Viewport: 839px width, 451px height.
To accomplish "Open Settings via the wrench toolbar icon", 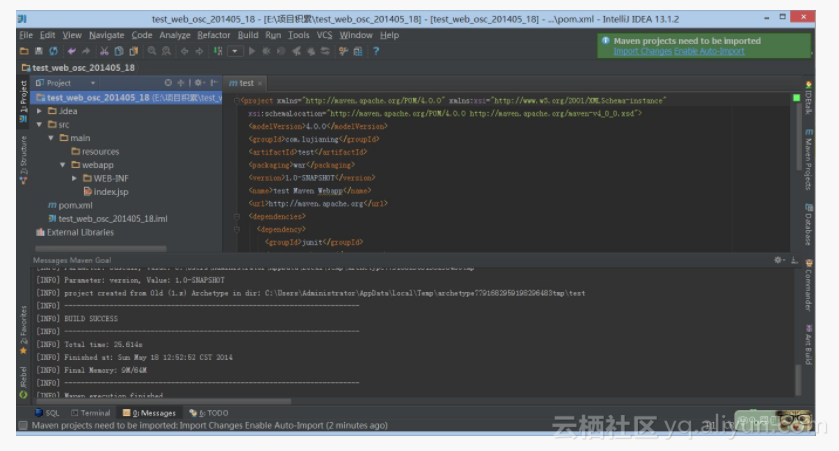I will pos(344,51).
